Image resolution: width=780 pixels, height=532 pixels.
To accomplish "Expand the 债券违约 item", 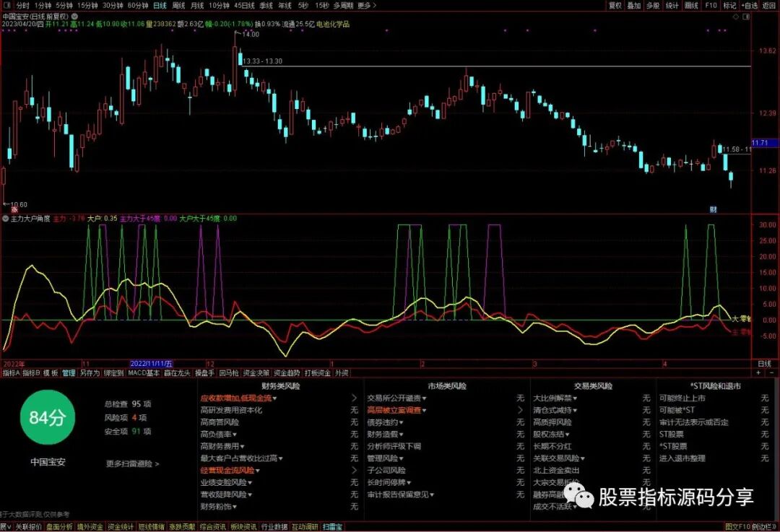I will tap(385, 422).
